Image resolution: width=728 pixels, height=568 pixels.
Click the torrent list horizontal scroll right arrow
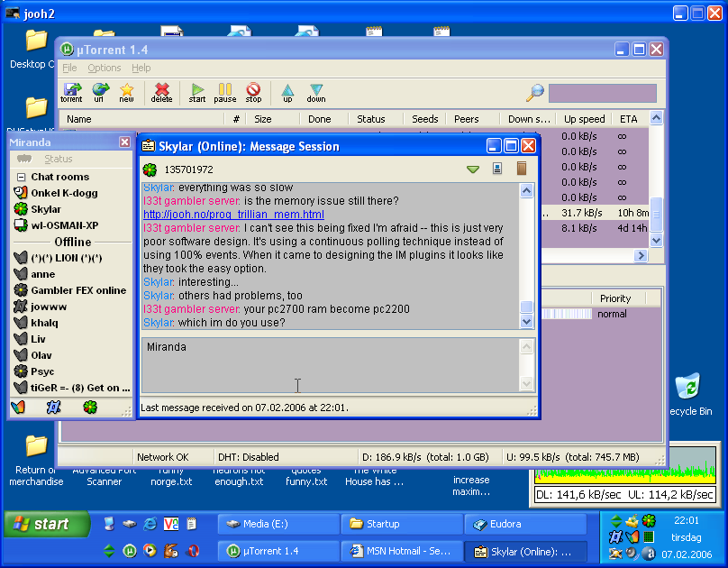[641, 255]
